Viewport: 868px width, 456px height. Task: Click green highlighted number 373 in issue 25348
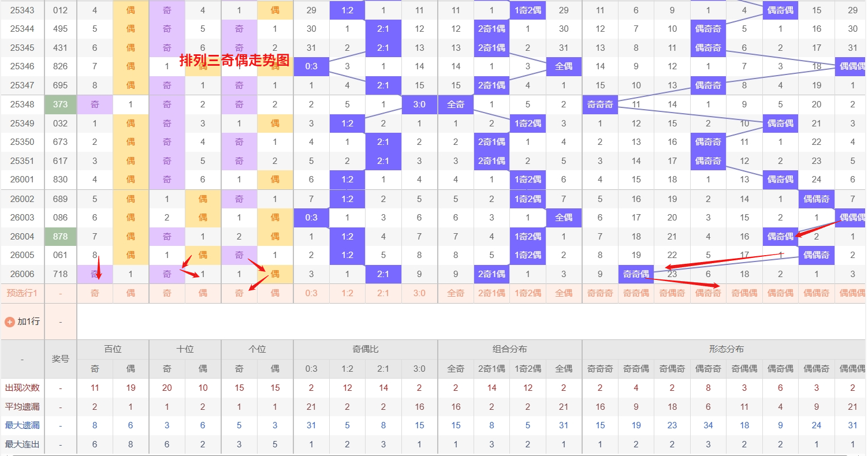(61, 104)
